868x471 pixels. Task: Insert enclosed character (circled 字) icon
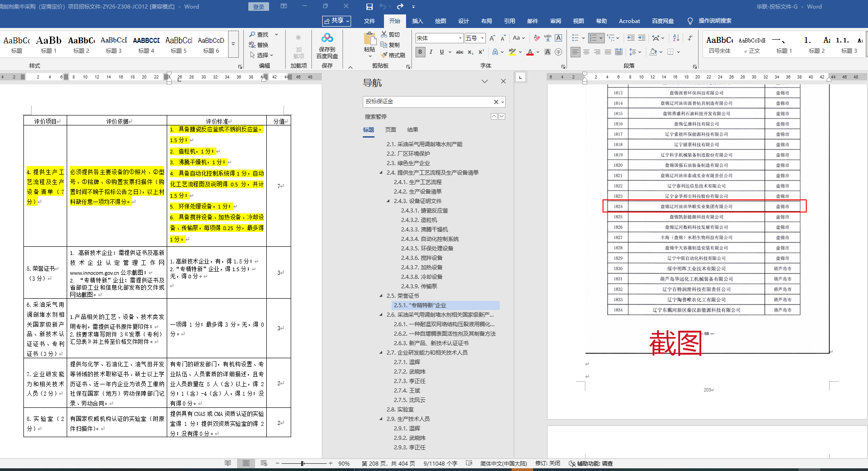tap(558, 52)
